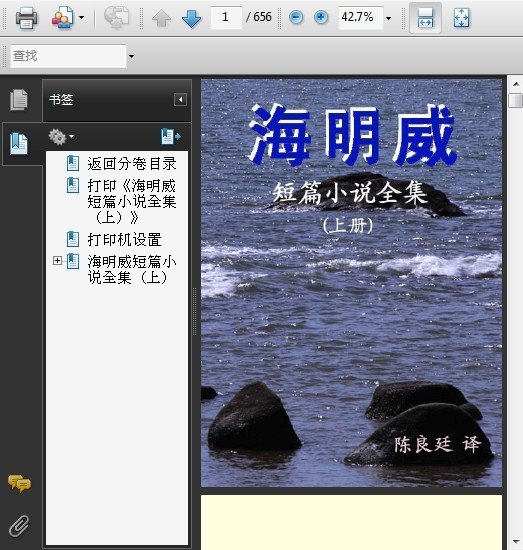Open the Comments panel icon
Viewport: 523px width, 550px height.
19,483
